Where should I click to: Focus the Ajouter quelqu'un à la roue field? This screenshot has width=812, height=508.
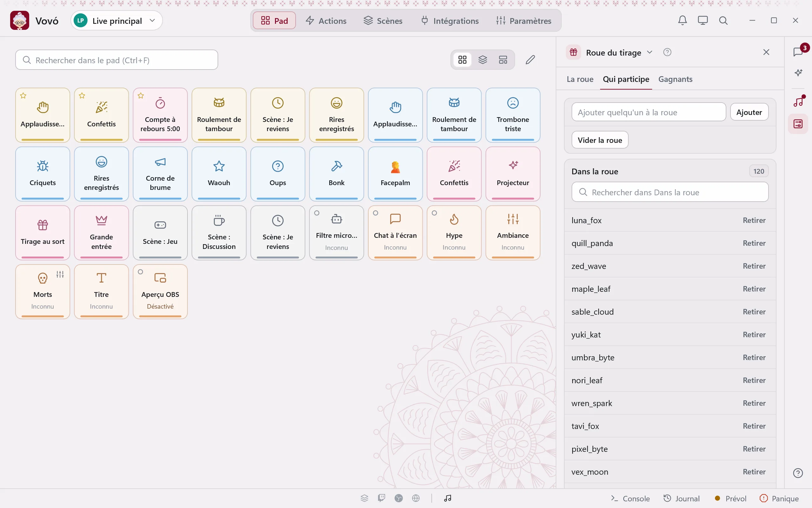click(649, 112)
